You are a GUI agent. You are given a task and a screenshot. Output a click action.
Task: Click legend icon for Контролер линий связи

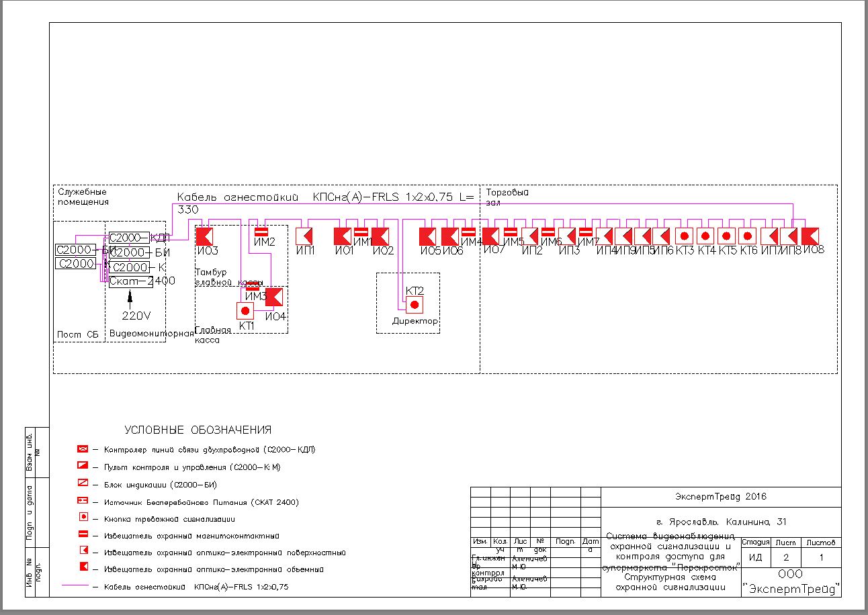coord(83,449)
